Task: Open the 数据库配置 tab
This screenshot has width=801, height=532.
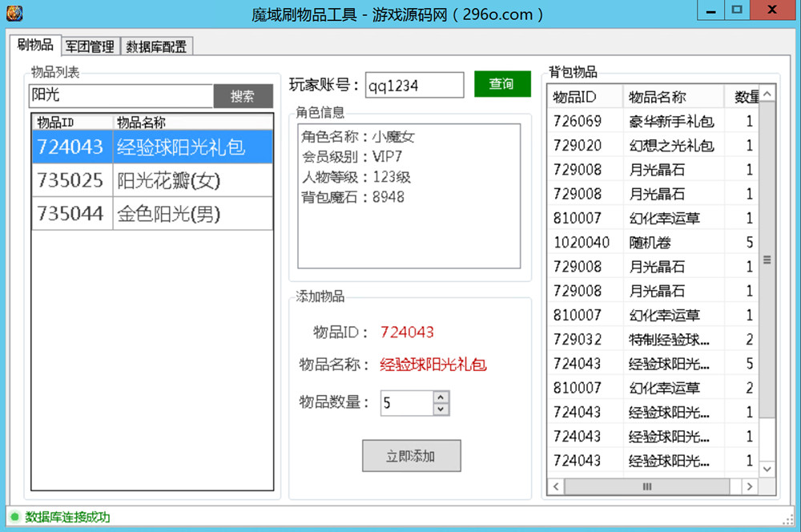Action: [156, 46]
